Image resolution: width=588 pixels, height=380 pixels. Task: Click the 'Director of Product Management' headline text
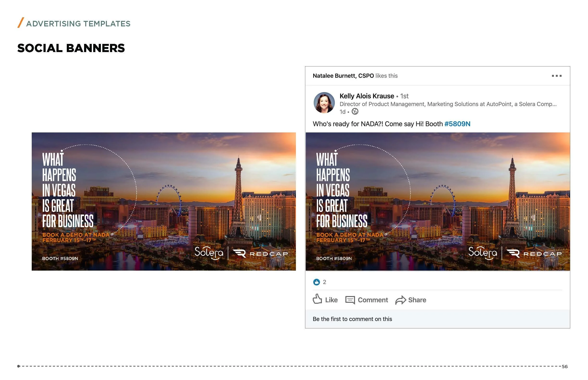(x=448, y=104)
